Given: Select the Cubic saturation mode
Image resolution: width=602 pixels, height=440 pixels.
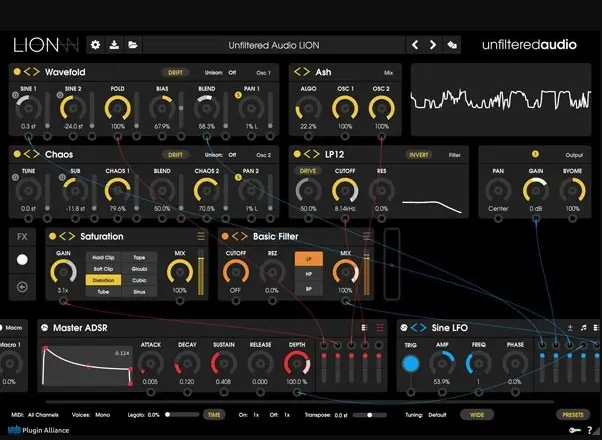Looking at the screenshot, I should 139,280.
